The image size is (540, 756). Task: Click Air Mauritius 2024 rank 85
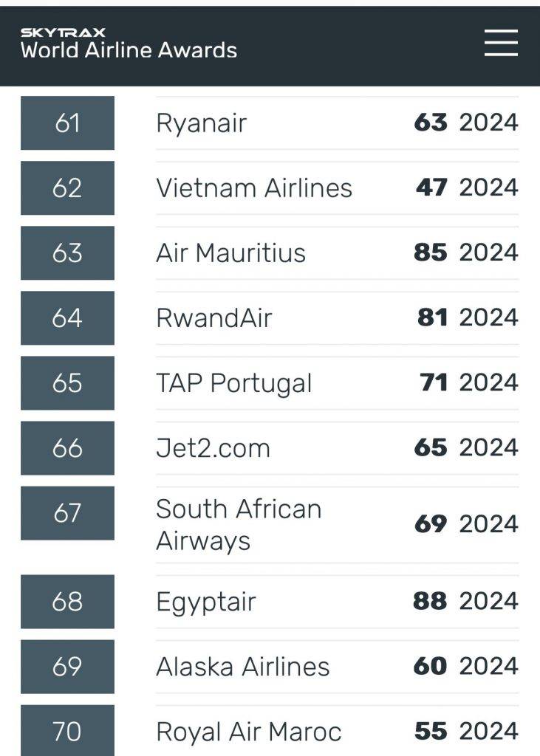431,252
